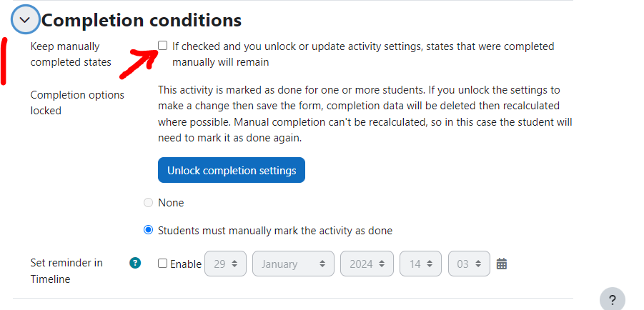Click the Completion options locked label
The image size is (644, 310).
point(77,103)
